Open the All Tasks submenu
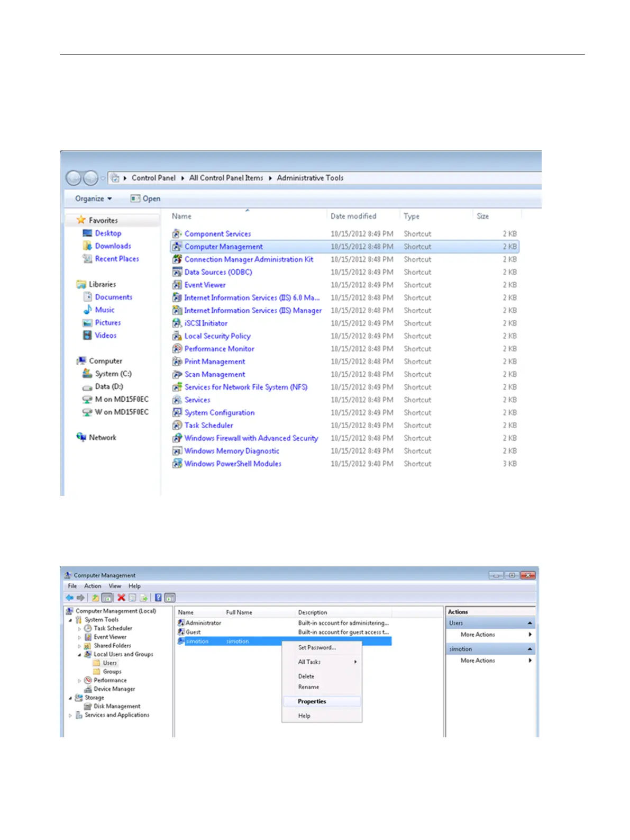Viewport: 630px width, 840px height. [322, 662]
